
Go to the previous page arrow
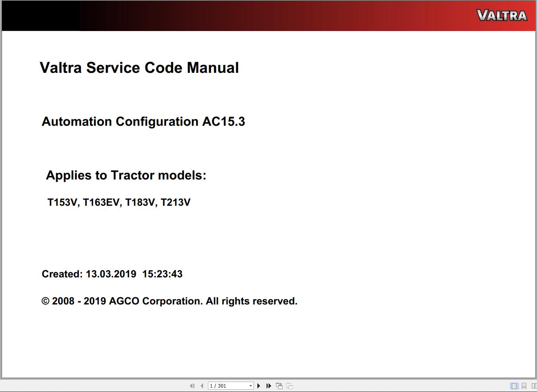tap(202, 386)
